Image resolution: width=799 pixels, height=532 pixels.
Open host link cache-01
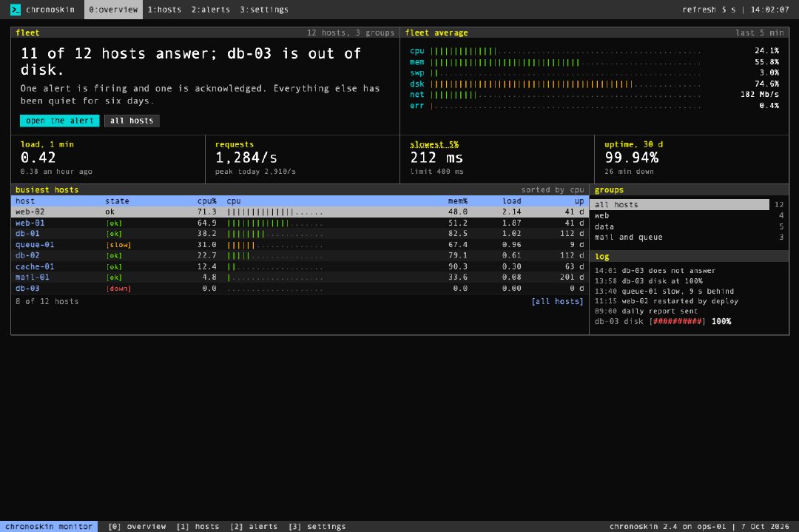(35, 267)
